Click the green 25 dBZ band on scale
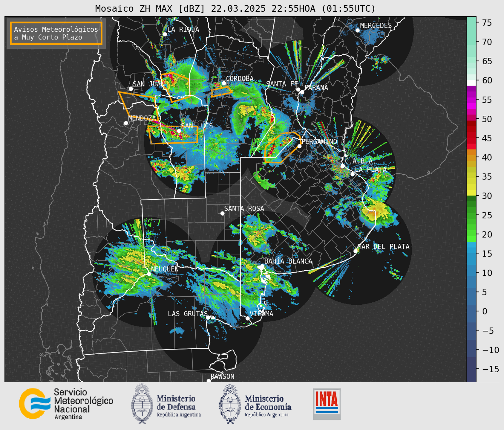Screen dimensions: 504x430 pos(471,215)
